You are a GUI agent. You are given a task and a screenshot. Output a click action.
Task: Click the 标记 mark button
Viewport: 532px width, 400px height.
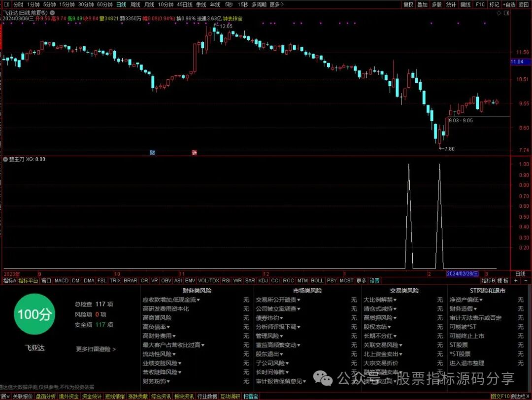point(494,4)
